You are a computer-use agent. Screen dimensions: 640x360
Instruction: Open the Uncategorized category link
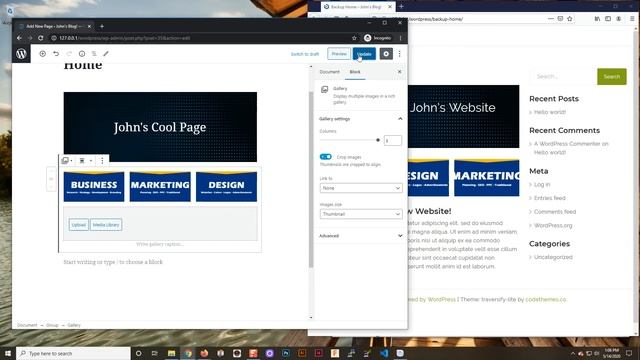point(553,257)
